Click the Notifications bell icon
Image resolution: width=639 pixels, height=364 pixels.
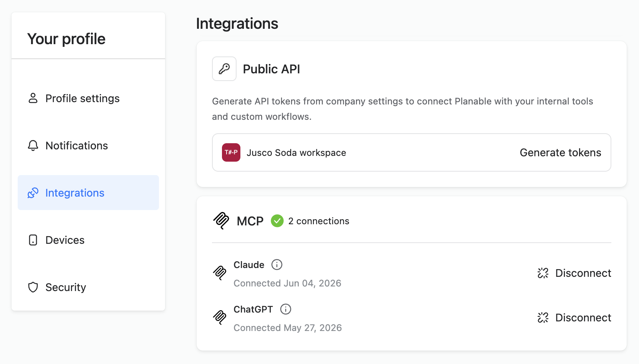pos(33,146)
